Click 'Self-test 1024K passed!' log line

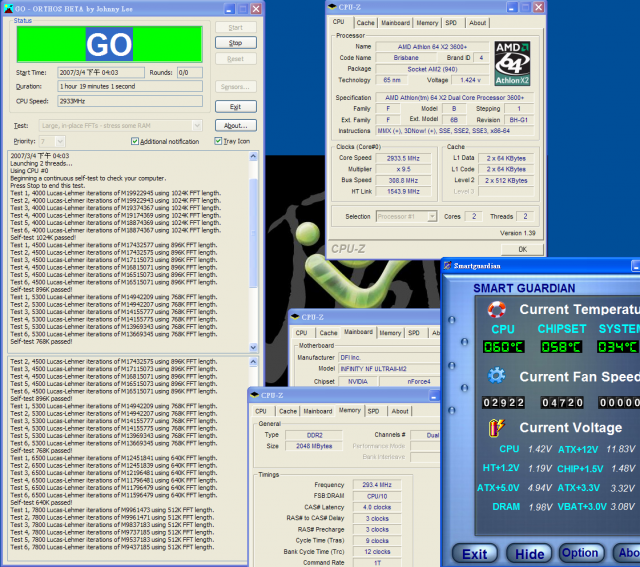43,238
